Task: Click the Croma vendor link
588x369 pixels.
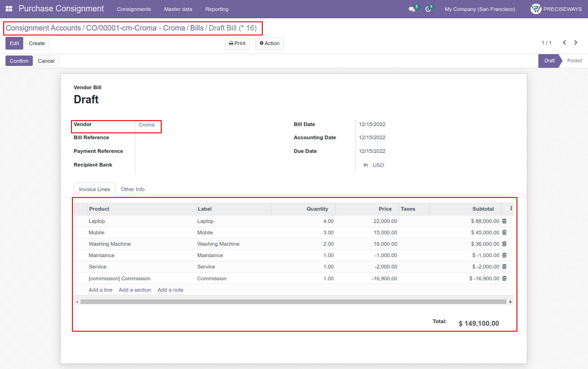Action: point(147,125)
